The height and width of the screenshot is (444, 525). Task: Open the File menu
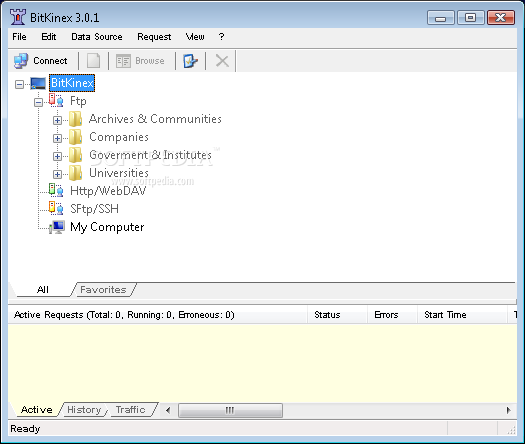tap(19, 37)
